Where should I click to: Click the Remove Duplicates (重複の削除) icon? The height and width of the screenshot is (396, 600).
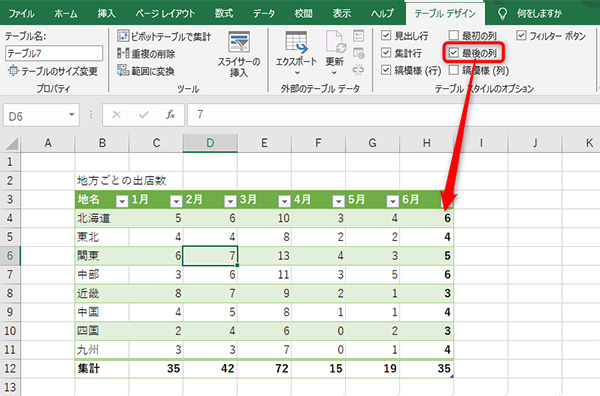click(x=122, y=53)
